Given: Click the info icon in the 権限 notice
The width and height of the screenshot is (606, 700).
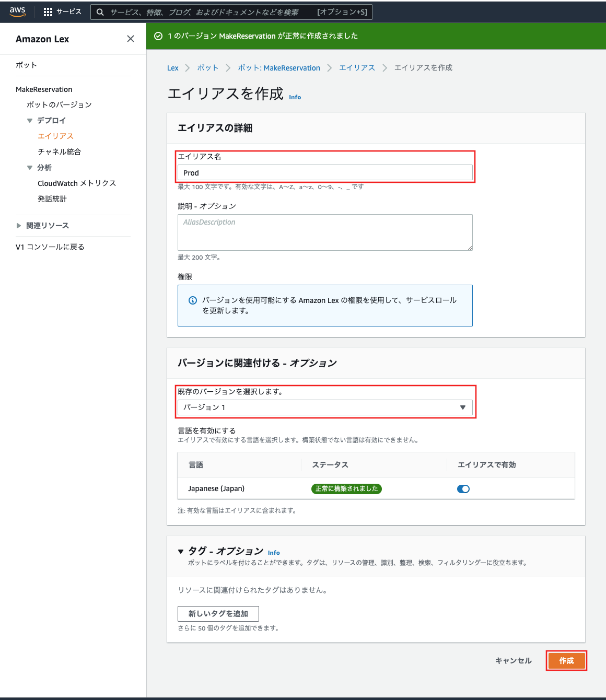Looking at the screenshot, I should [x=193, y=300].
